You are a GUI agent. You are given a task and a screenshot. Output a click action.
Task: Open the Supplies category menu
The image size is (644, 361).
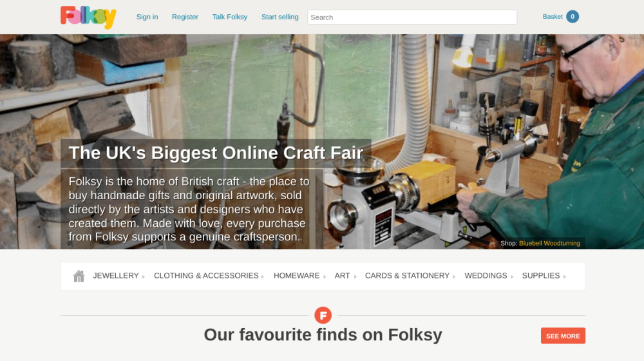[x=540, y=276]
